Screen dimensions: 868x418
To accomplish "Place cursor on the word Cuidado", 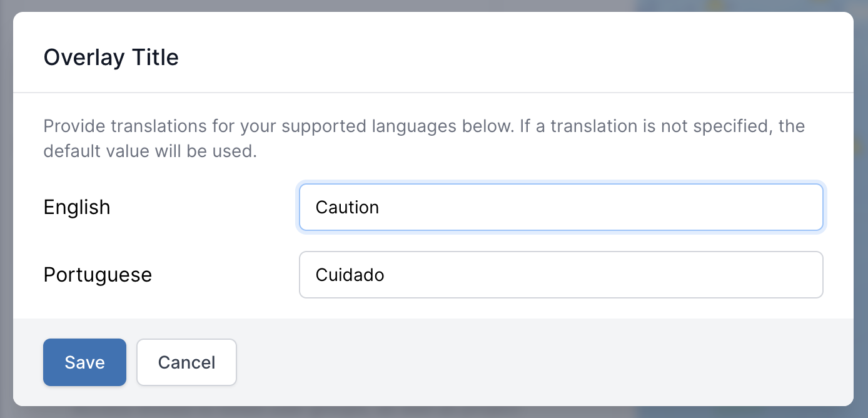I will [x=350, y=275].
